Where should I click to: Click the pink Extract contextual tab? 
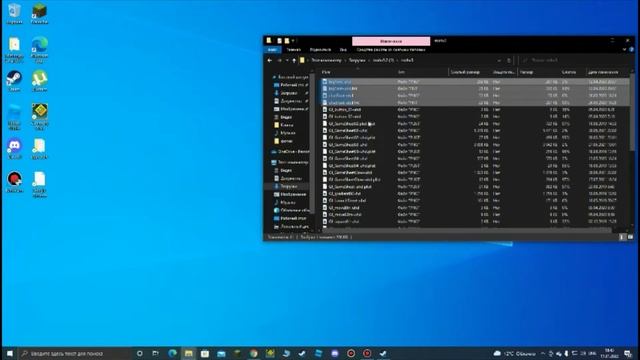pyautogui.click(x=391, y=41)
